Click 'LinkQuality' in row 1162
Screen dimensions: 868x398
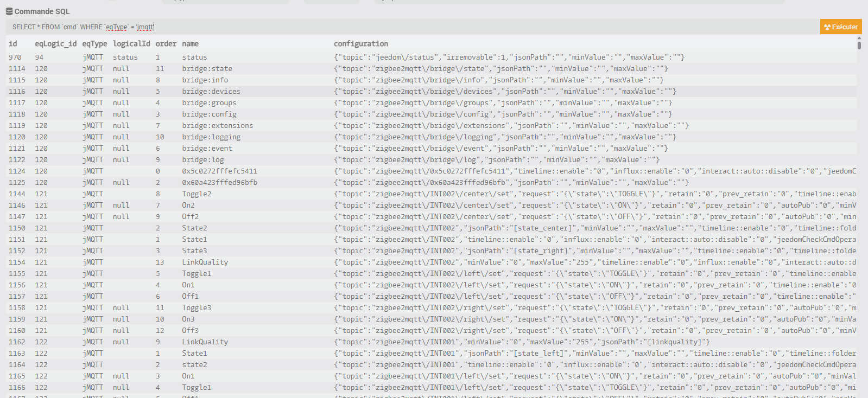205,342
